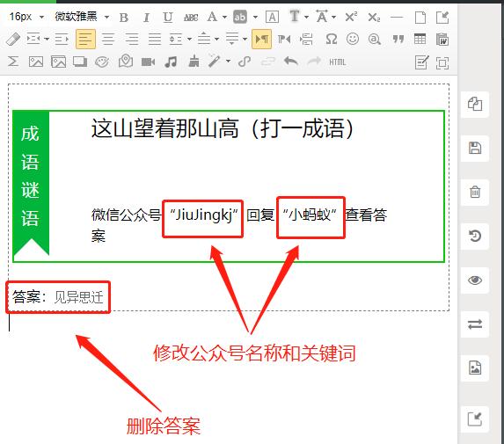
Task: Click the 答案：见异思迁 text line
Action: coord(58,297)
